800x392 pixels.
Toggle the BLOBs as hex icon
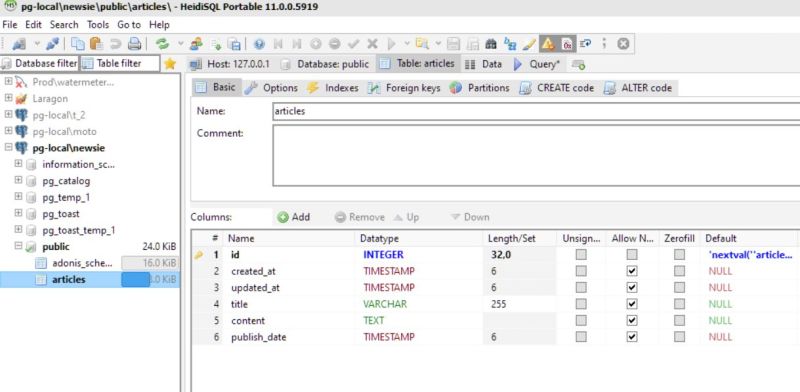pos(567,44)
